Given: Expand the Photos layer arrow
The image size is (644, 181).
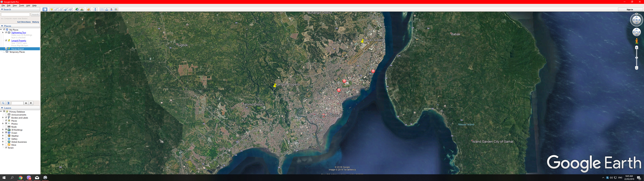Looking at the screenshot, I should tap(3, 124).
